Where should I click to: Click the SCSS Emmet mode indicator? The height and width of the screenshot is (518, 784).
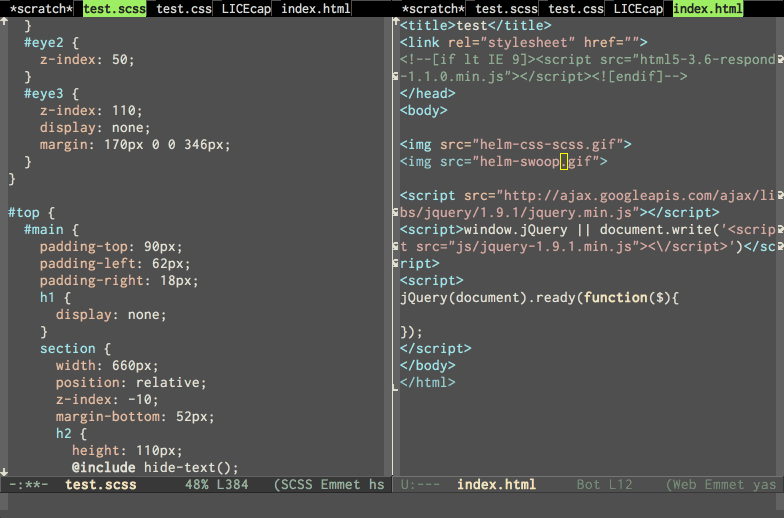coord(330,485)
